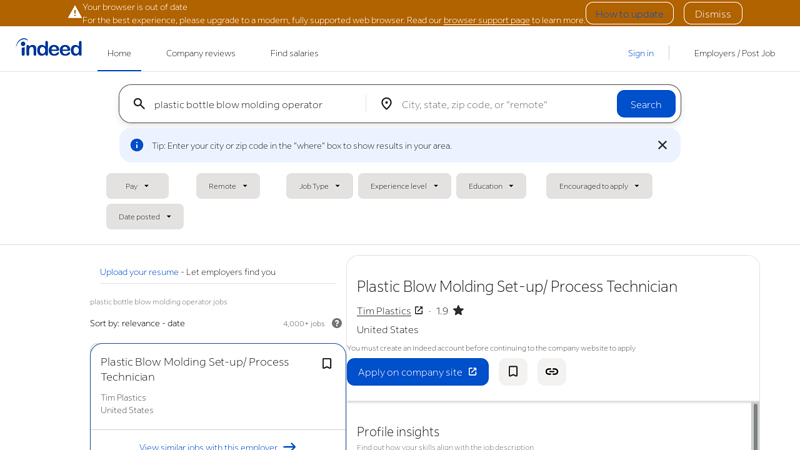Viewport: 800px width, 450px height.
Task: Click 'plastic bottle blow molding operator jobs' text
Action: coord(159,302)
